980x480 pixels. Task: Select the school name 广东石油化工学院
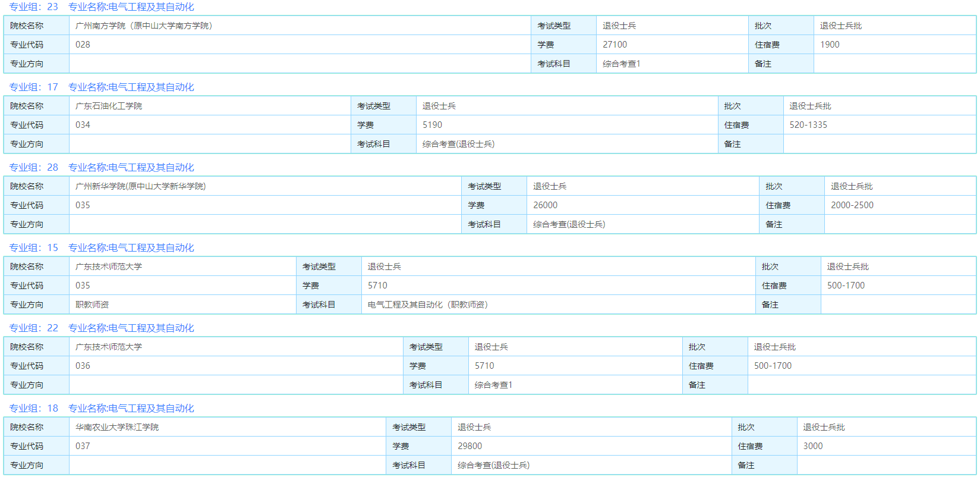(x=109, y=106)
